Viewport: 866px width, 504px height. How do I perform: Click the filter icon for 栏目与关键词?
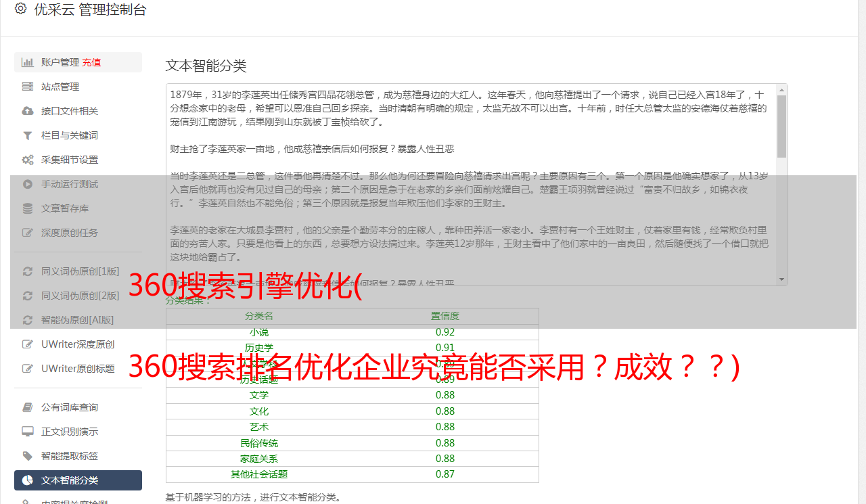28,135
